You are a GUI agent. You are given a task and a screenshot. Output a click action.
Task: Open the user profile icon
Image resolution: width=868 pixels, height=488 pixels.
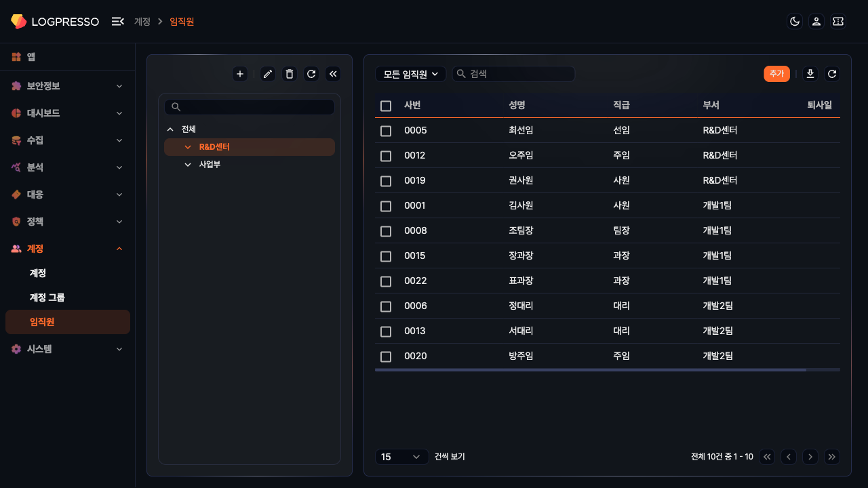(816, 22)
